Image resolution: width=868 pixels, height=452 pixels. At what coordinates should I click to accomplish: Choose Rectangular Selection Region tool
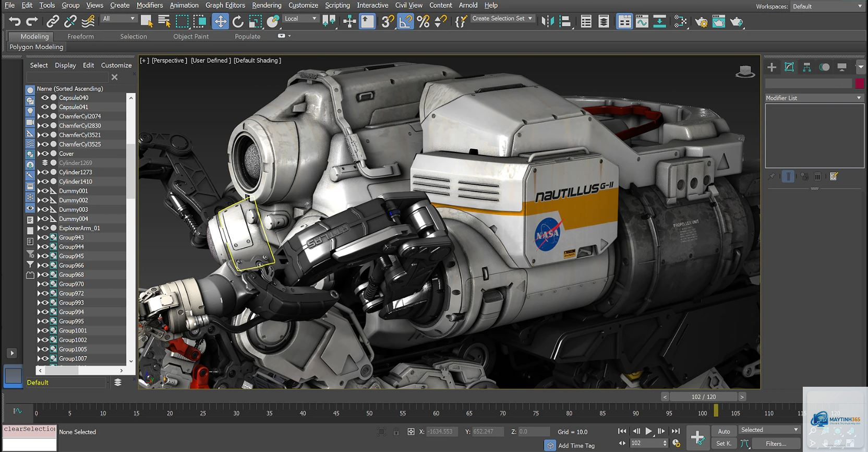pyautogui.click(x=182, y=21)
